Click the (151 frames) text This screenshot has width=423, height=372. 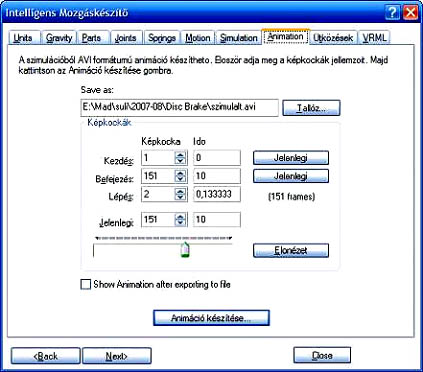click(x=291, y=197)
